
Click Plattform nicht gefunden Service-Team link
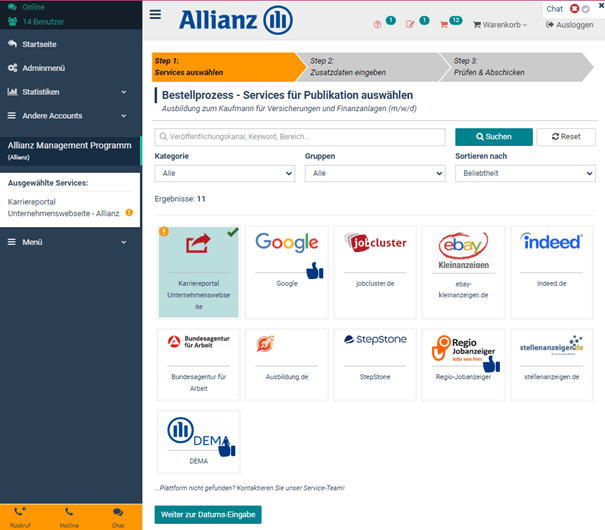pos(250,488)
